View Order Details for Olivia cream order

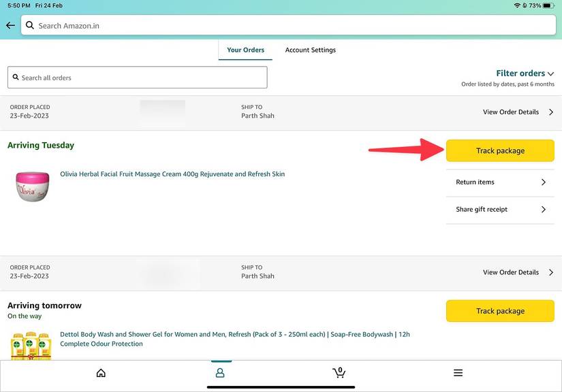(x=518, y=112)
